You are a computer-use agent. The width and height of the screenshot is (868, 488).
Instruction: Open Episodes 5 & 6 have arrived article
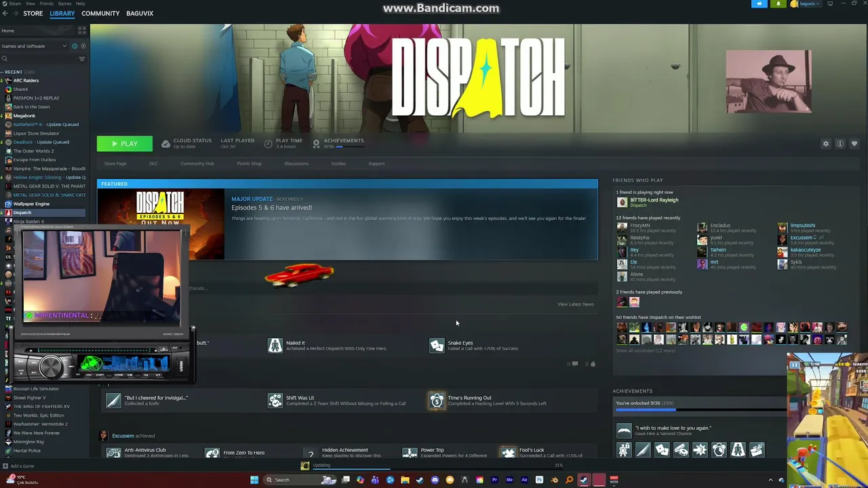click(x=271, y=207)
